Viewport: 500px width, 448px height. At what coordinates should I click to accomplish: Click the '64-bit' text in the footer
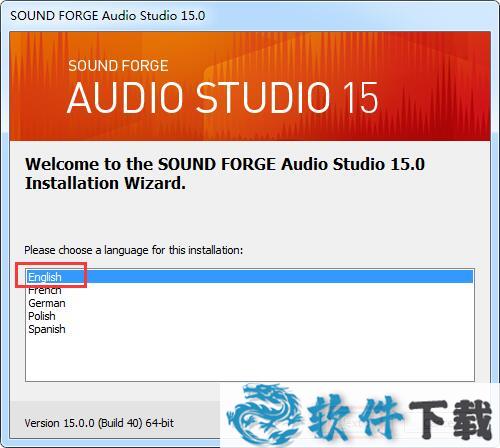pos(160,423)
